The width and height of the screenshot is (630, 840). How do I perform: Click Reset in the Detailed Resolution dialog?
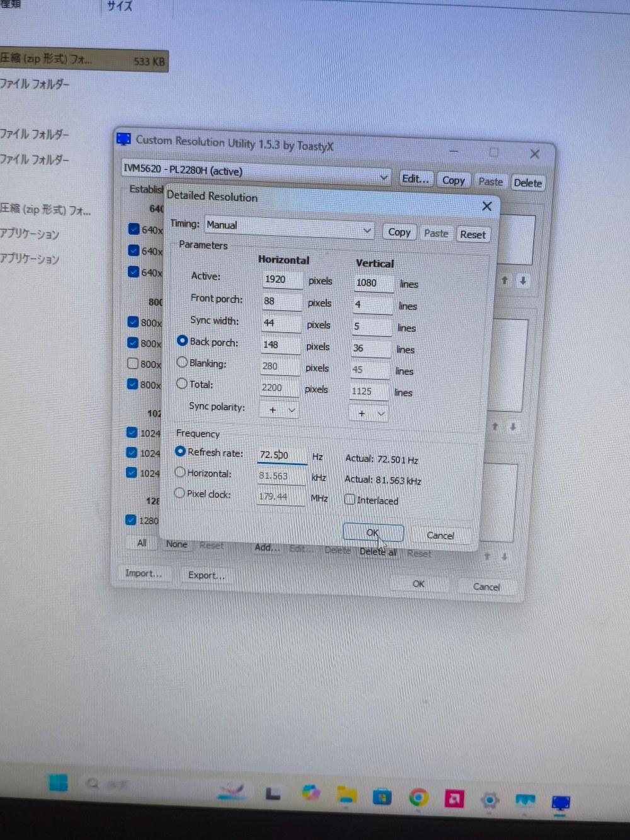click(x=472, y=234)
